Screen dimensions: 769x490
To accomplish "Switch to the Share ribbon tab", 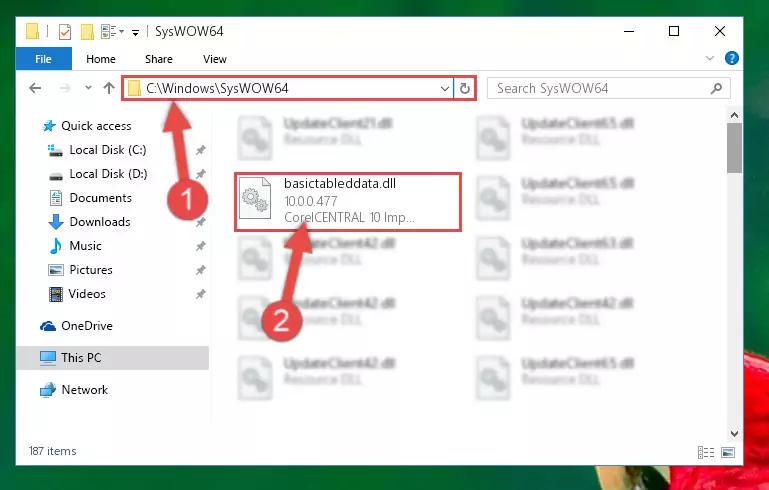I will click(158, 59).
